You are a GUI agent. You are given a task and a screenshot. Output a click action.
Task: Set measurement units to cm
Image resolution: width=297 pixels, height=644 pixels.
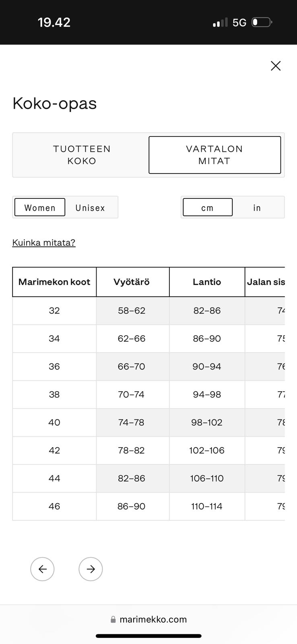pos(208,207)
